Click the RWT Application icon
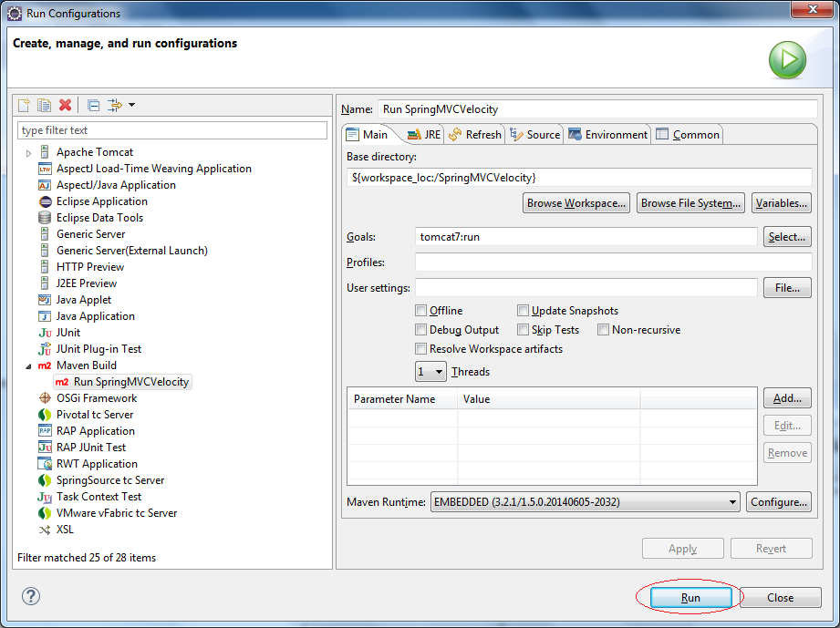Screen dimensions: 840x628 click(x=45, y=464)
